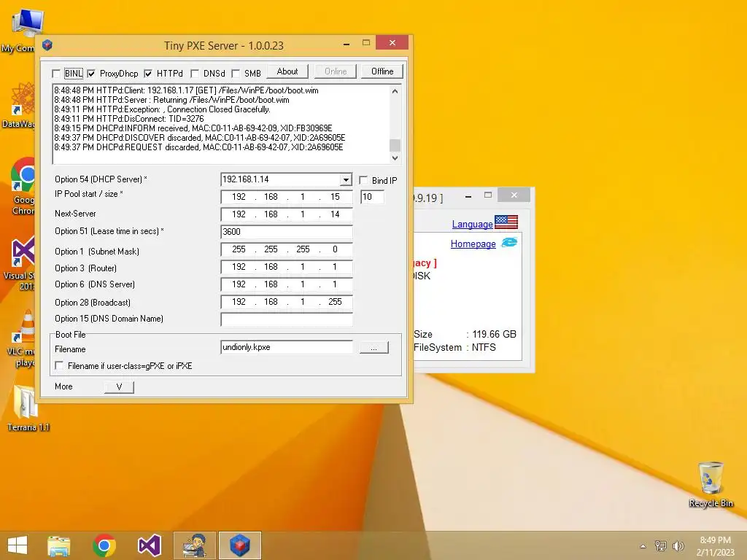
Task: Select the Recycle Bin desktop icon
Action: point(711,484)
